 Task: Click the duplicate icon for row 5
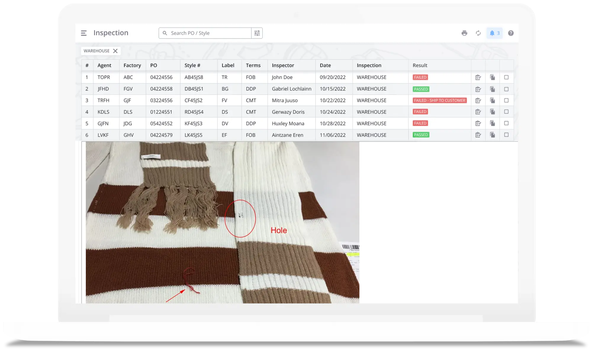point(492,123)
